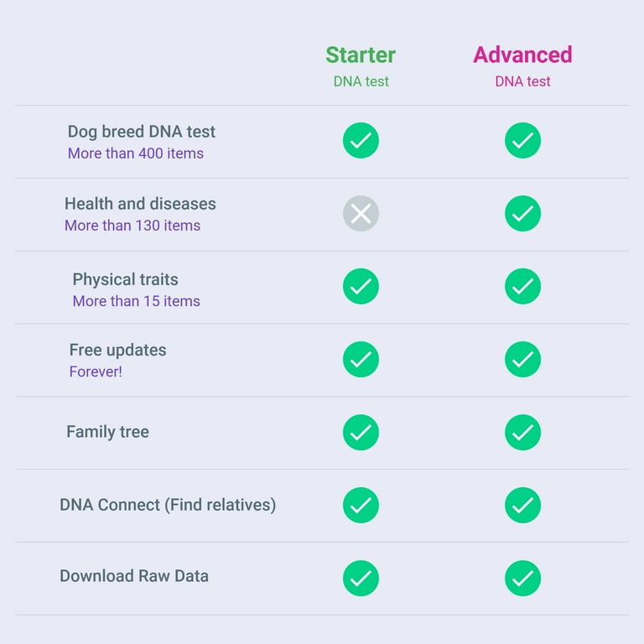
Task: Click Starter checkmark for Free updates
Action: pos(361,360)
